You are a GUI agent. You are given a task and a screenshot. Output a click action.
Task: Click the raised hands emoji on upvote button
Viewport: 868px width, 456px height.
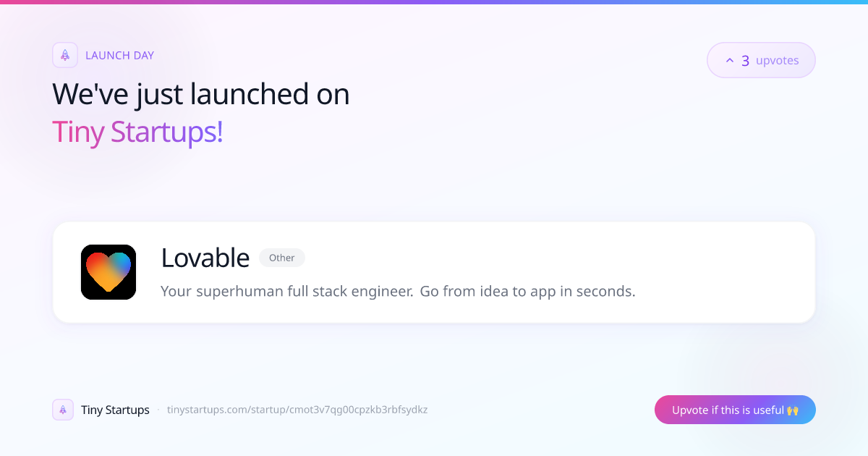(792, 410)
